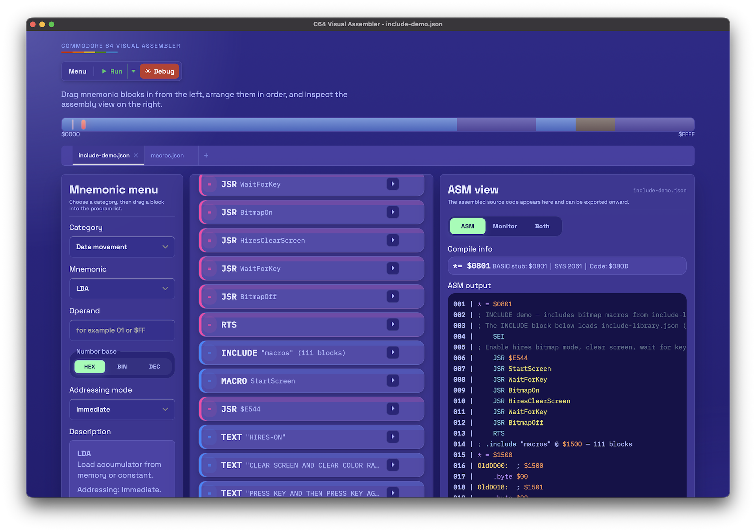Start the Debug button
This screenshot has width=756, height=532.
pyautogui.click(x=159, y=71)
